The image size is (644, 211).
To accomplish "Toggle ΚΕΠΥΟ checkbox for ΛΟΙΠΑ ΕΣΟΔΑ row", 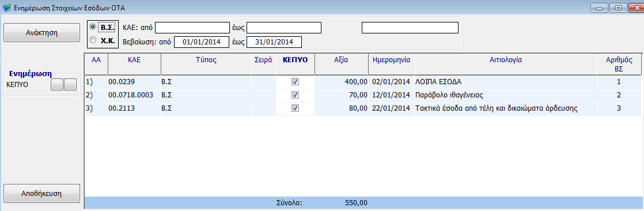I will coord(295,82).
